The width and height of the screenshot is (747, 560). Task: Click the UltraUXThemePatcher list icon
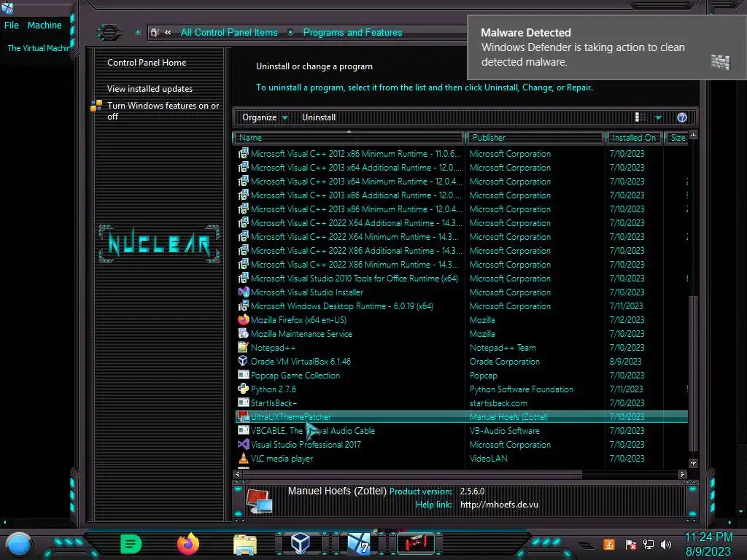[244, 416]
